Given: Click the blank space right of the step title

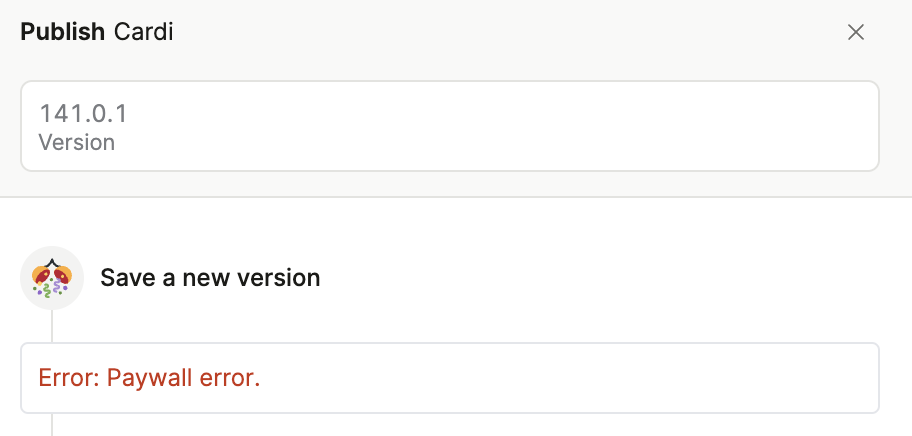Looking at the screenshot, I should [x=600, y=277].
